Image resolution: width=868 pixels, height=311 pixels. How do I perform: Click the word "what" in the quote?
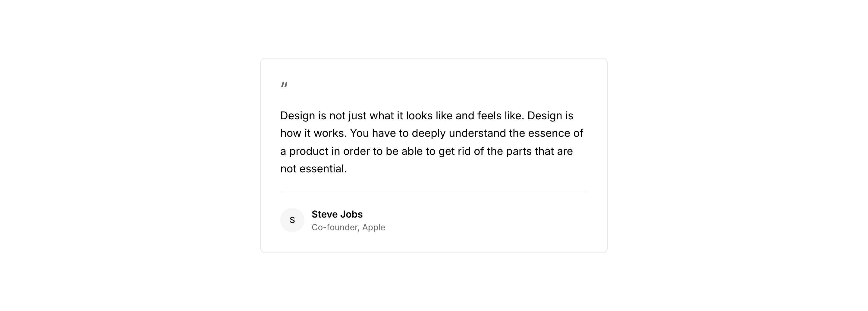[x=382, y=116]
